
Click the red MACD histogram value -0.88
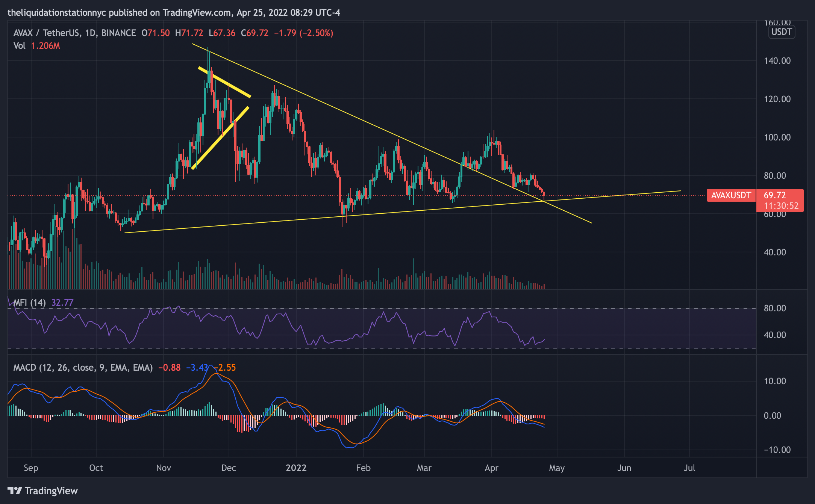tap(169, 367)
